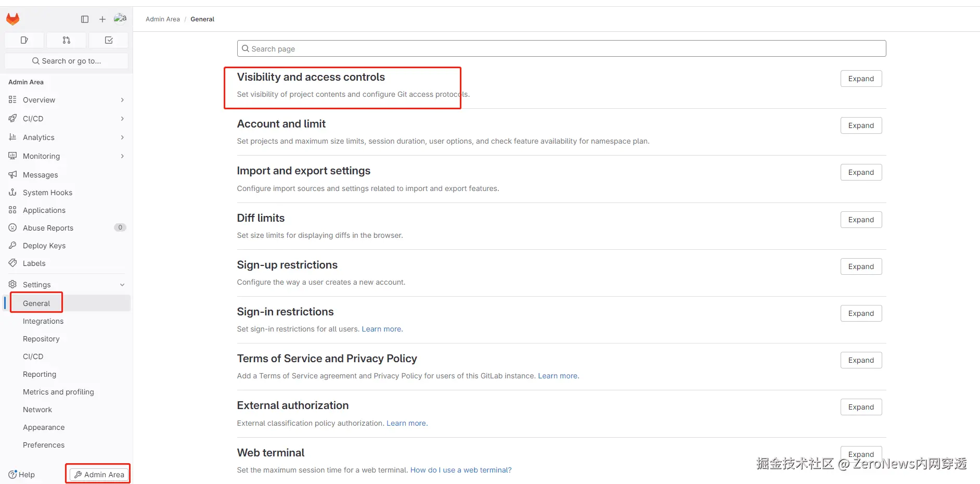Open Deploy Keys in the sidebar
The height and width of the screenshot is (484, 980).
point(44,246)
